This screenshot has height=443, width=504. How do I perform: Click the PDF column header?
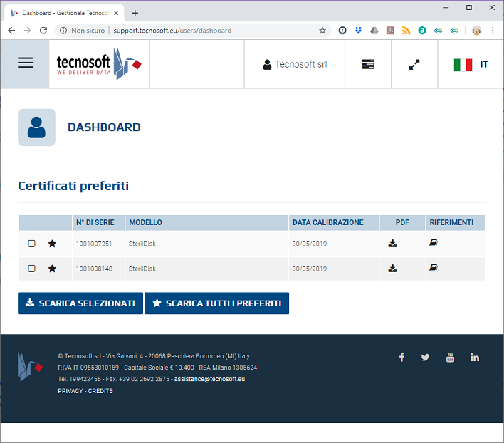[x=402, y=222]
